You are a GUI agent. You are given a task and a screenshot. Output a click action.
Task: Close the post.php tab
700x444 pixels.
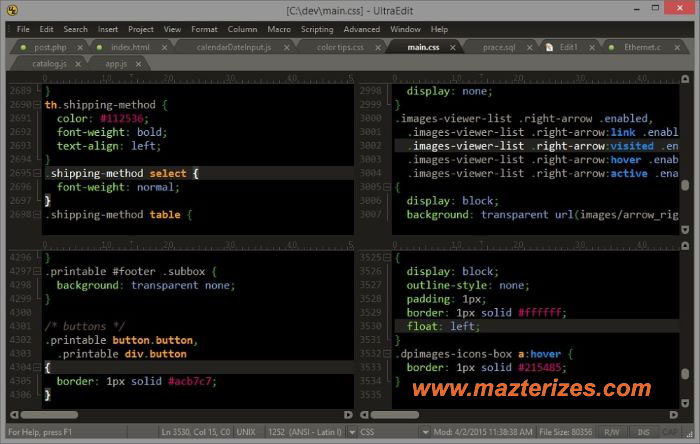pyautogui.click(x=80, y=47)
